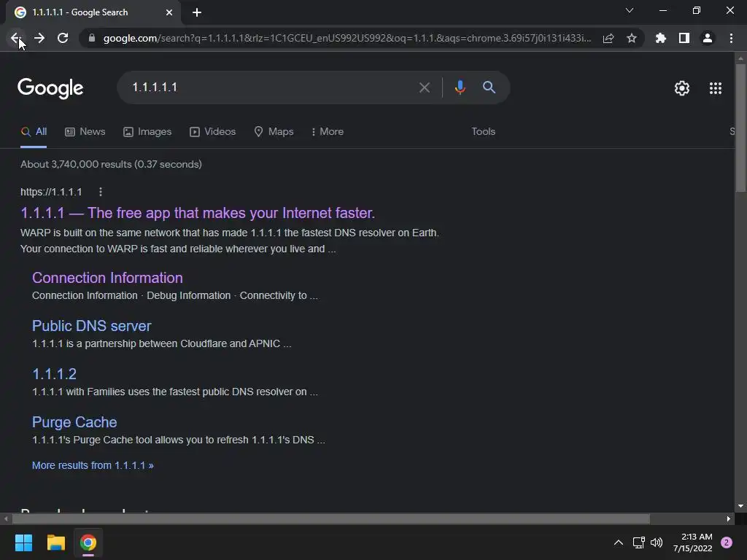The image size is (747, 560).
Task: Open Chrome three-dot menu
Action: pos(731,38)
